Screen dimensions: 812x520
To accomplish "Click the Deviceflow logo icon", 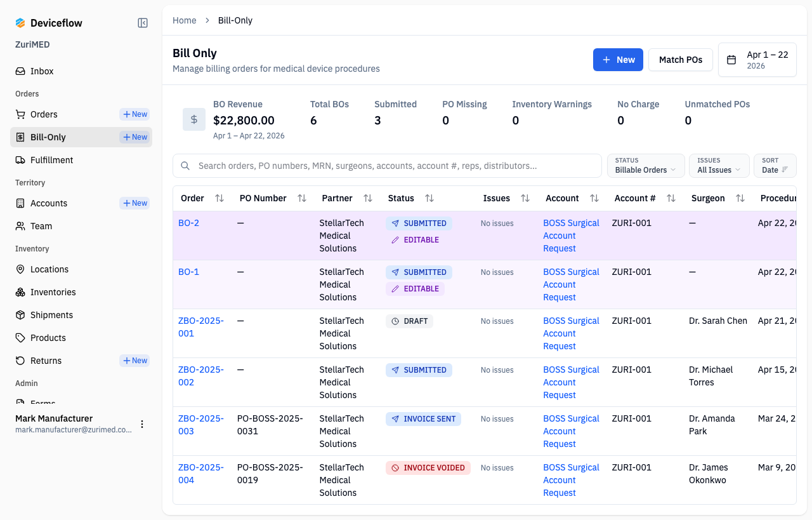I will 20,23.
